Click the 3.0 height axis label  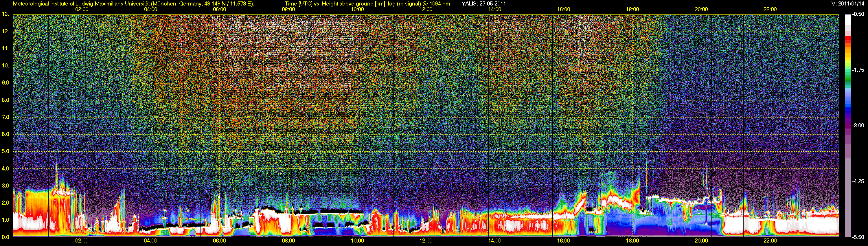(5, 186)
